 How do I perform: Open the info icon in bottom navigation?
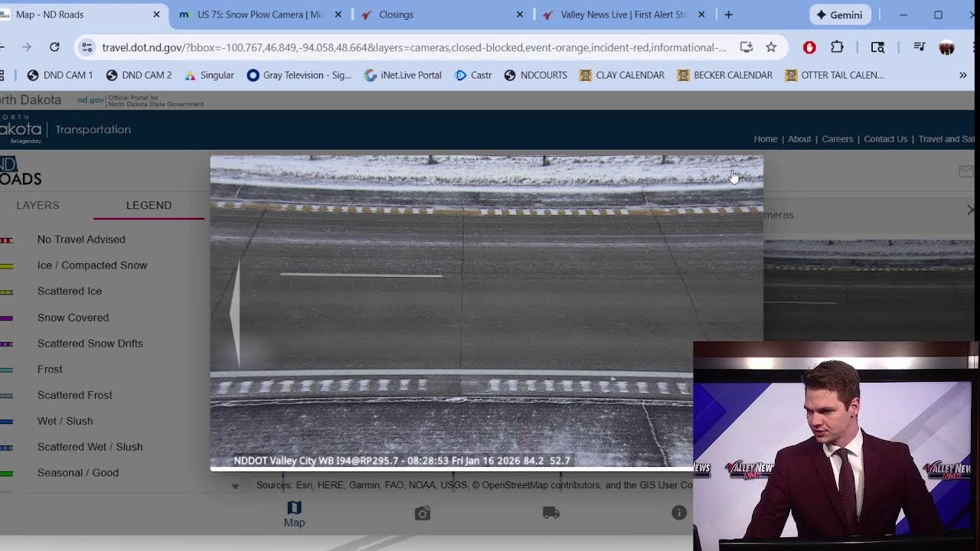[679, 513]
